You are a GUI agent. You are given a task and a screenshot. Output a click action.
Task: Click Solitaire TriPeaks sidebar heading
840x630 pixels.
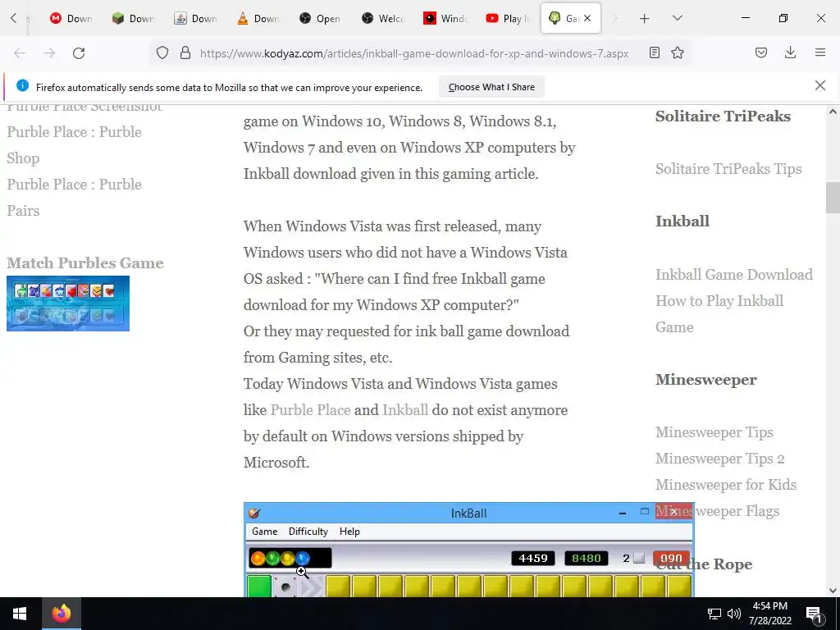pyautogui.click(x=723, y=116)
